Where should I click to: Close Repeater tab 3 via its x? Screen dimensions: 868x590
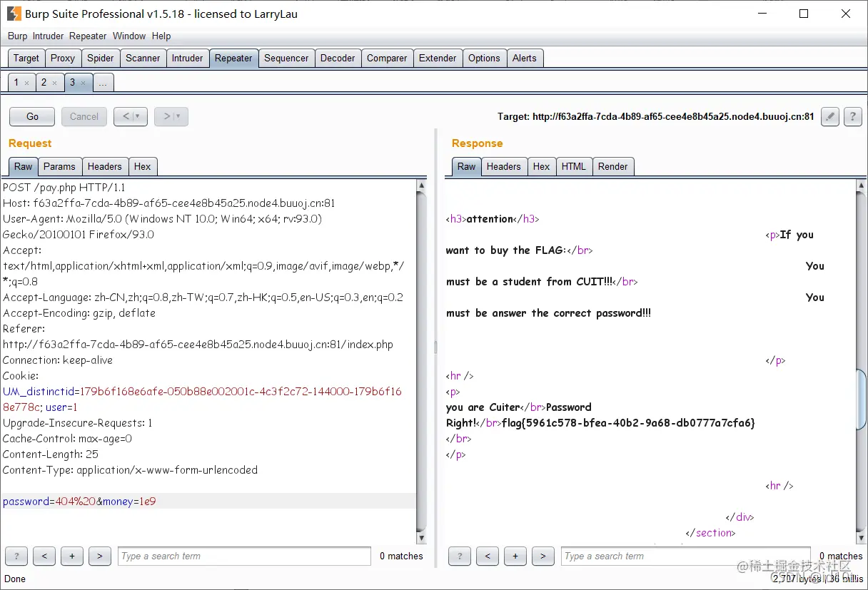tap(83, 83)
